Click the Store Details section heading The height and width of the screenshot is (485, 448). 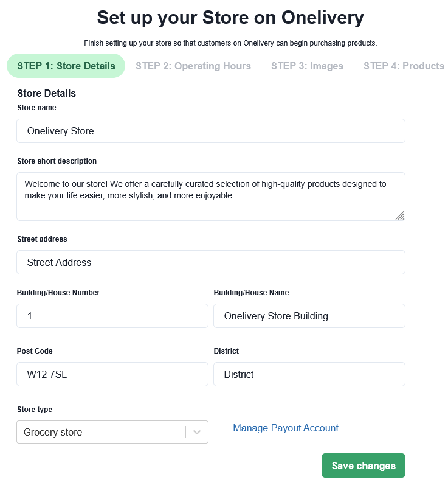(47, 94)
